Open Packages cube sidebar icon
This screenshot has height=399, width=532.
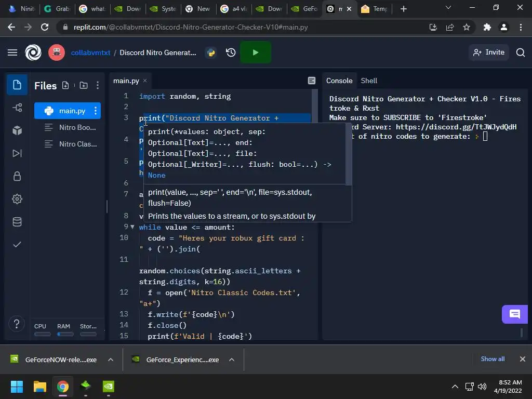[17, 130]
